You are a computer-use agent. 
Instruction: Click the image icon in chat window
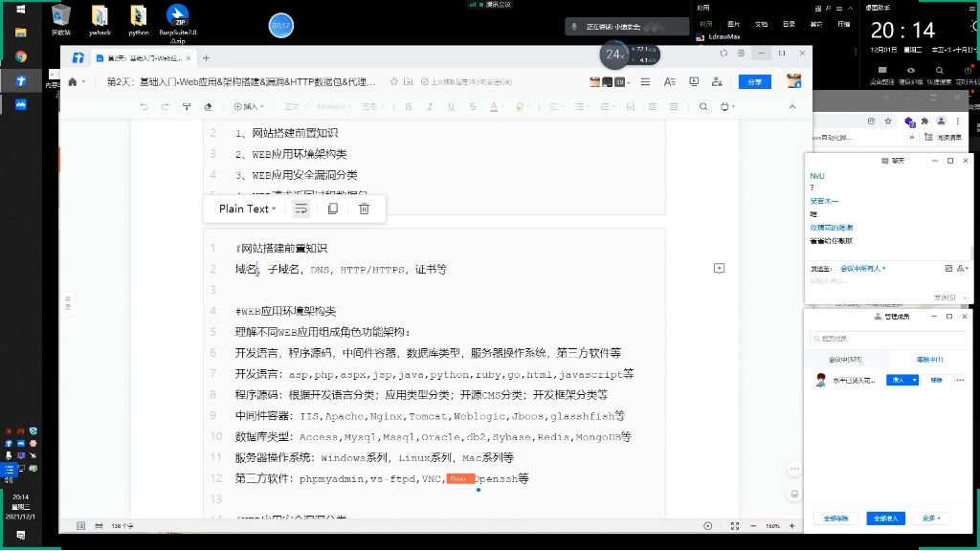click(x=948, y=268)
